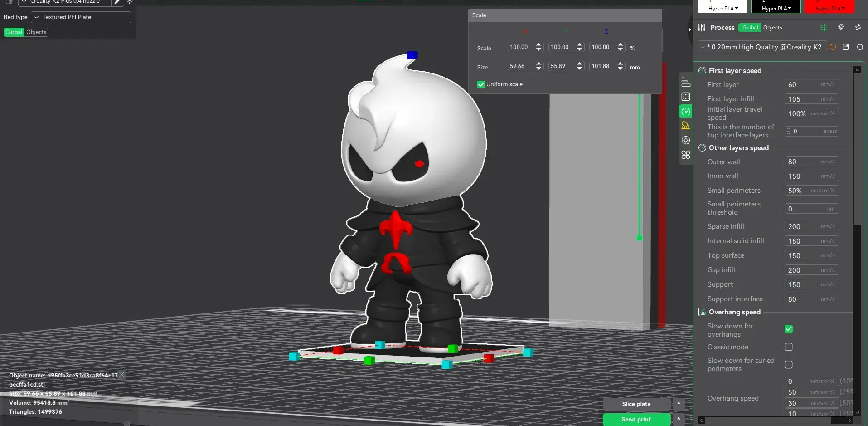
Task: Increase the Scale Y percentage
Action: 579,45
